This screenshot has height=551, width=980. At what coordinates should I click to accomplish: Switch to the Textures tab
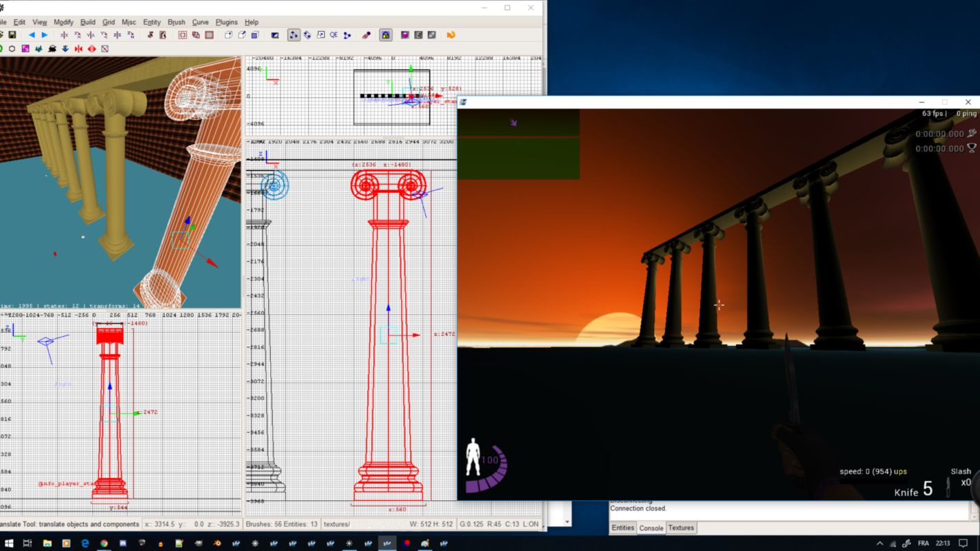tap(681, 528)
